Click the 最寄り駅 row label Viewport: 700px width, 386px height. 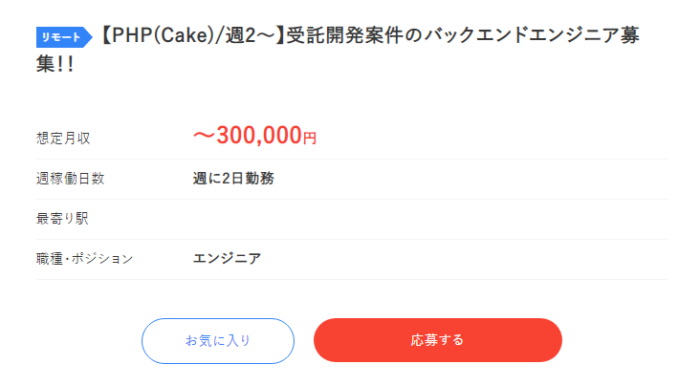[x=62, y=219]
